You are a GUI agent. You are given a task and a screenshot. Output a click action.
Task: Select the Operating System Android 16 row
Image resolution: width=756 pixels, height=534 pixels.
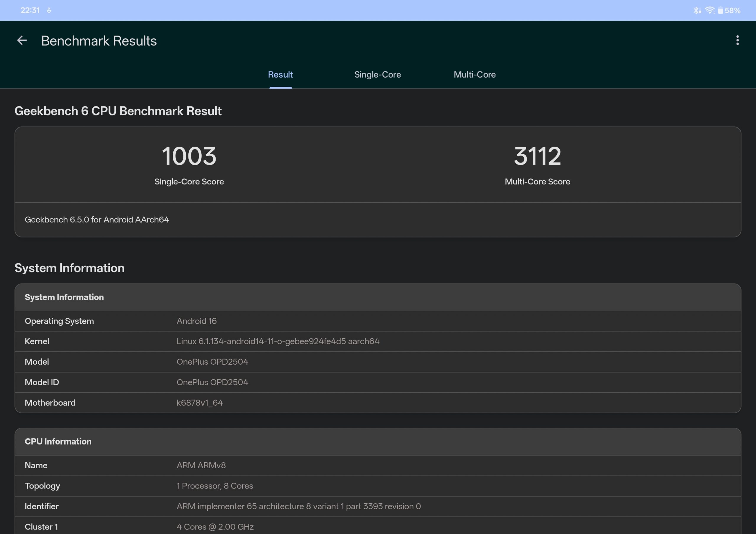pos(197,321)
